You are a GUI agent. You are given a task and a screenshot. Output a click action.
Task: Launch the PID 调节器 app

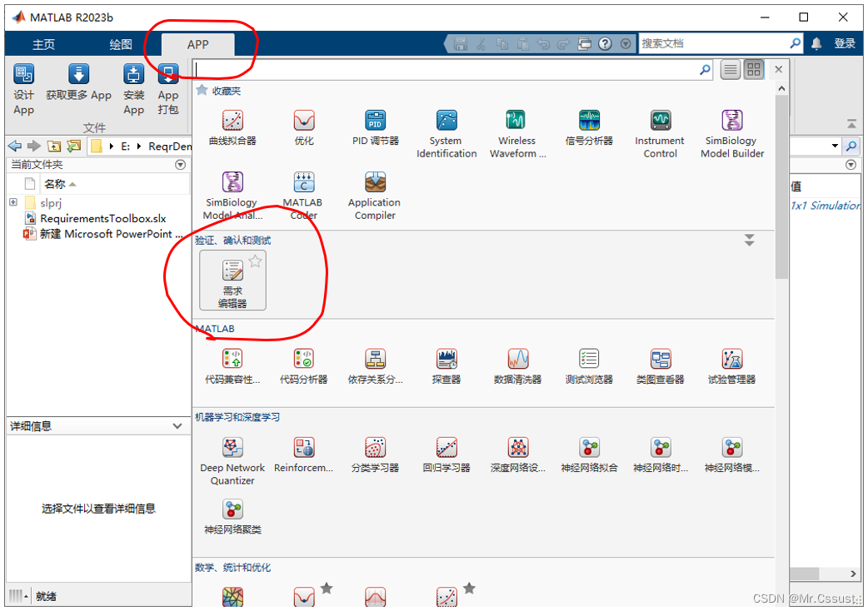coord(375,127)
